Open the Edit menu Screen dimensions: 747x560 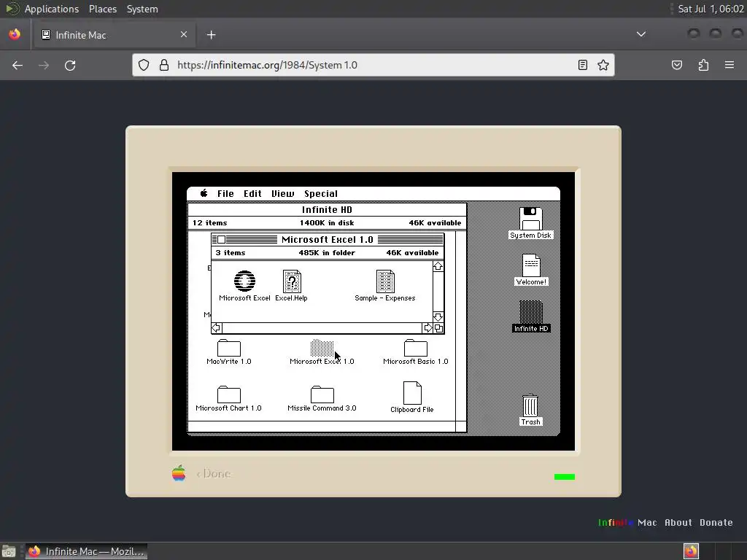pos(252,194)
